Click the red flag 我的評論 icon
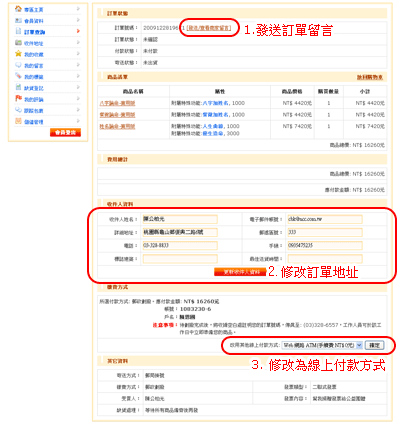Image resolution: width=400 pixels, height=424 pixels. [18, 99]
